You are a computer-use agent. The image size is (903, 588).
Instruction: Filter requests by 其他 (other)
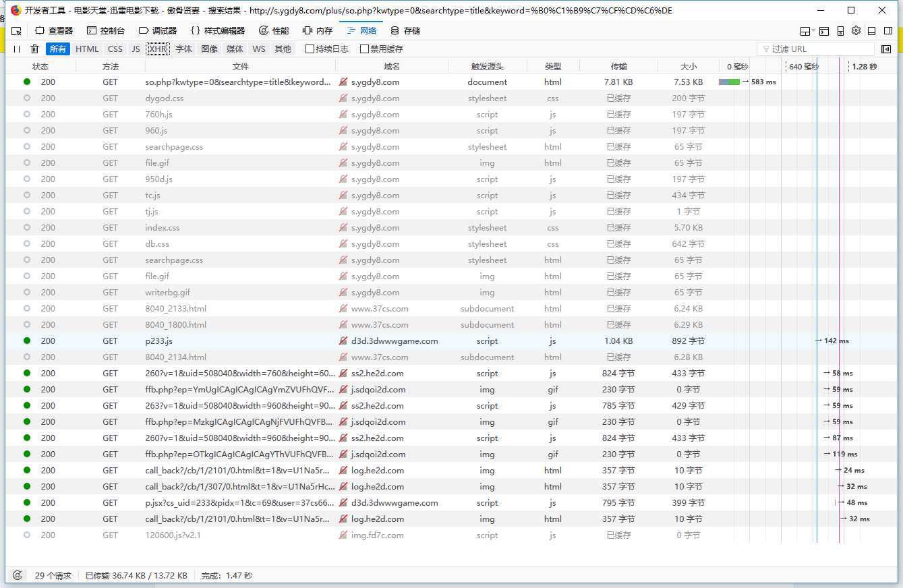point(283,49)
